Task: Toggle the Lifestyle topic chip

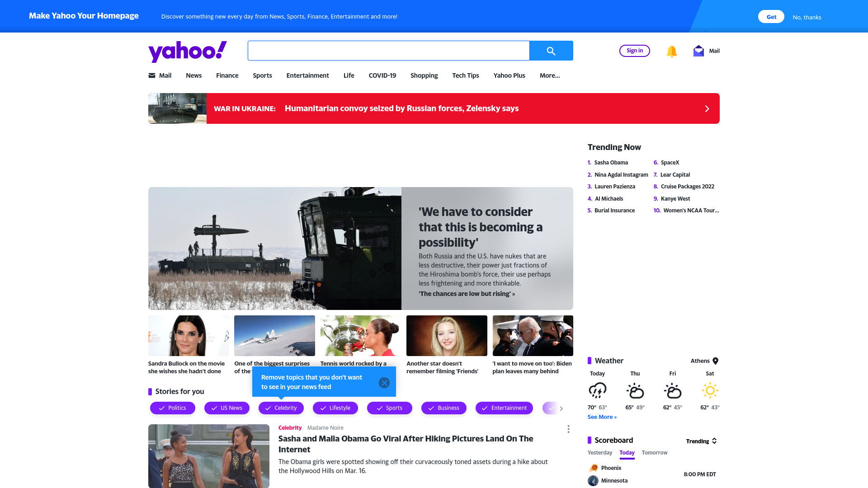Action: (335, 408)
